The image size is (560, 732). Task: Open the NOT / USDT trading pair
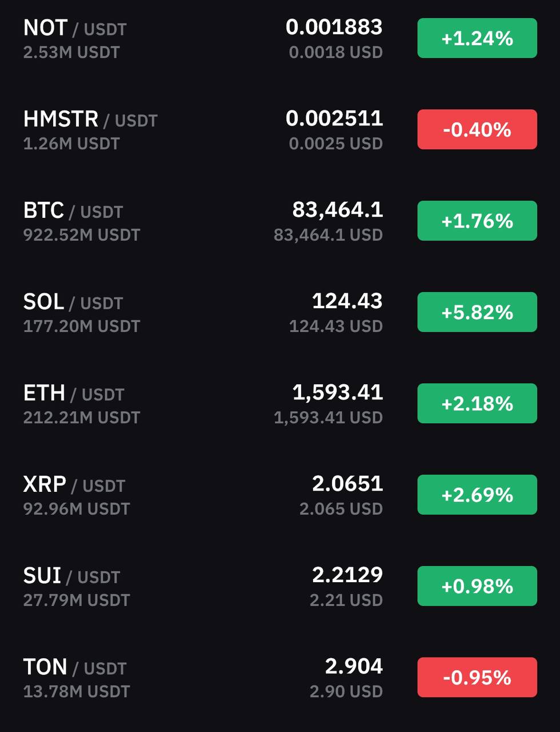(x=280, y=38)
